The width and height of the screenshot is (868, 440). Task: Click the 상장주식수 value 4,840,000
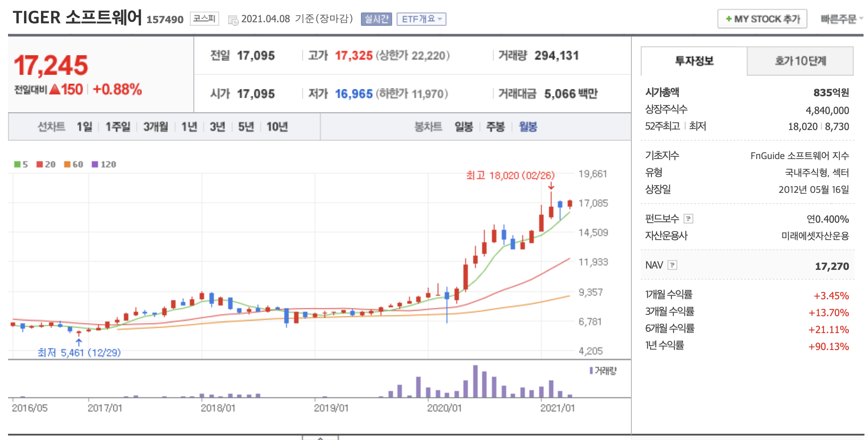[x=827, y=110]
